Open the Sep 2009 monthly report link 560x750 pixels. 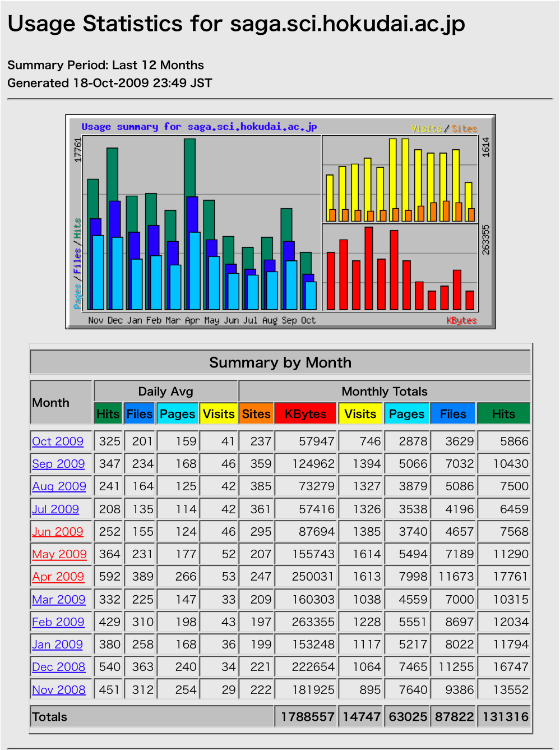tap(58, 464)
